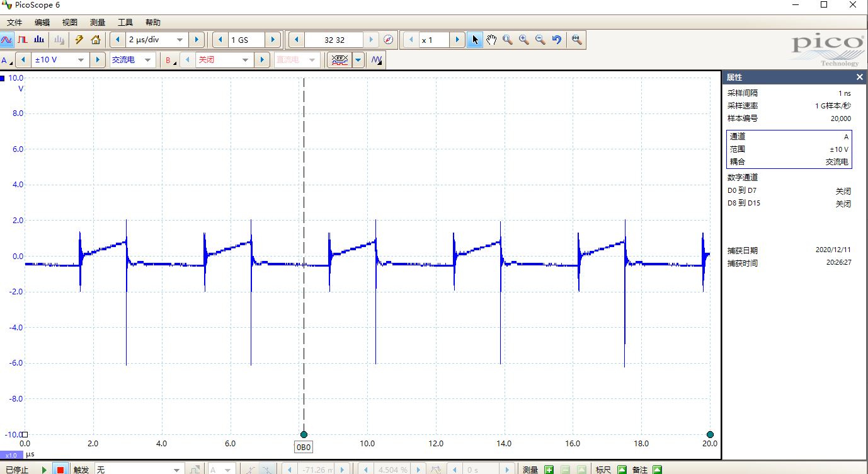
Task: Select the zoom out tool
Action: click(540, 40)
